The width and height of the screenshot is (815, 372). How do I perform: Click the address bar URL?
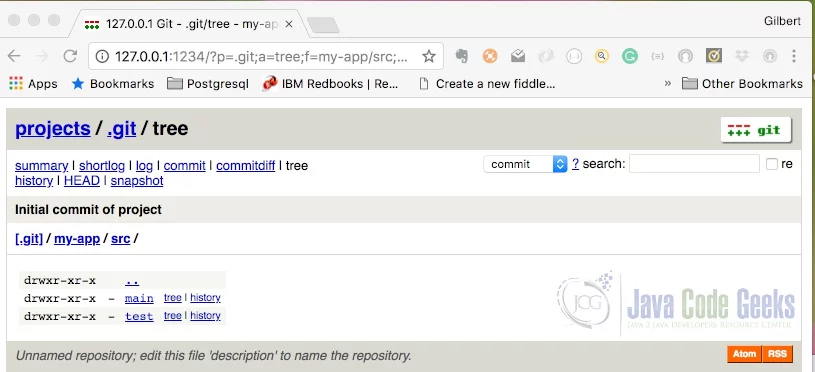click(261, 57)
